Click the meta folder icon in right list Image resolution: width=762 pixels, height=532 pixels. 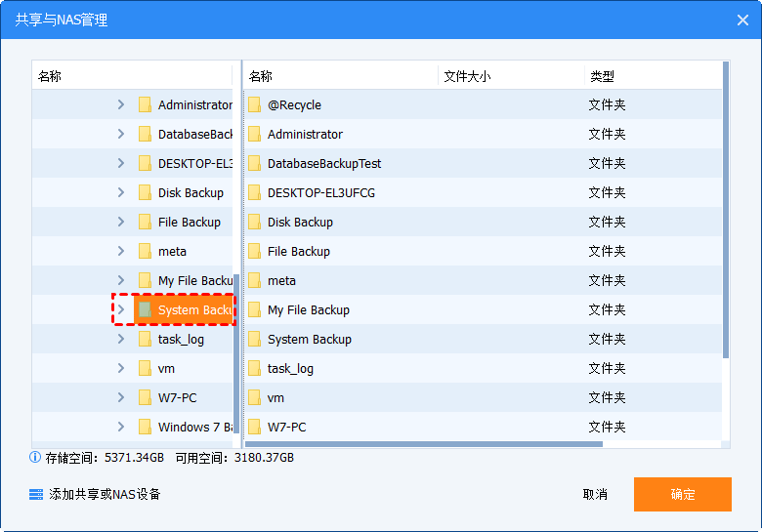click(x=254, y=281)
